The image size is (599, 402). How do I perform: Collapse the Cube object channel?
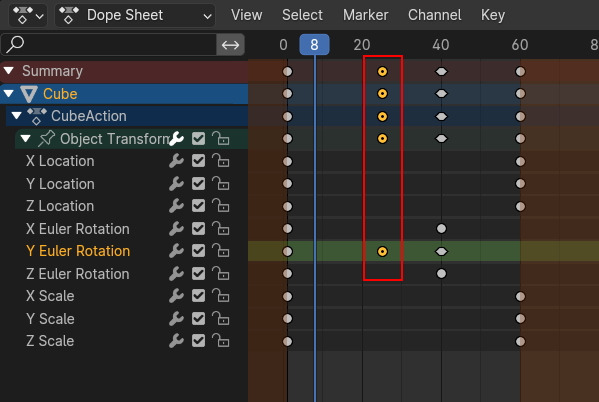coord(8,93)
